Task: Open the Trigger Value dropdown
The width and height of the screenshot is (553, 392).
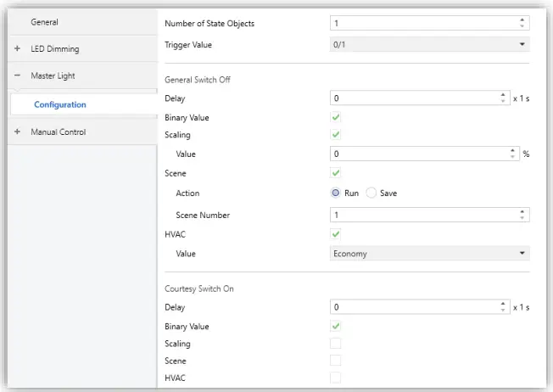Action: click(428, 43)
